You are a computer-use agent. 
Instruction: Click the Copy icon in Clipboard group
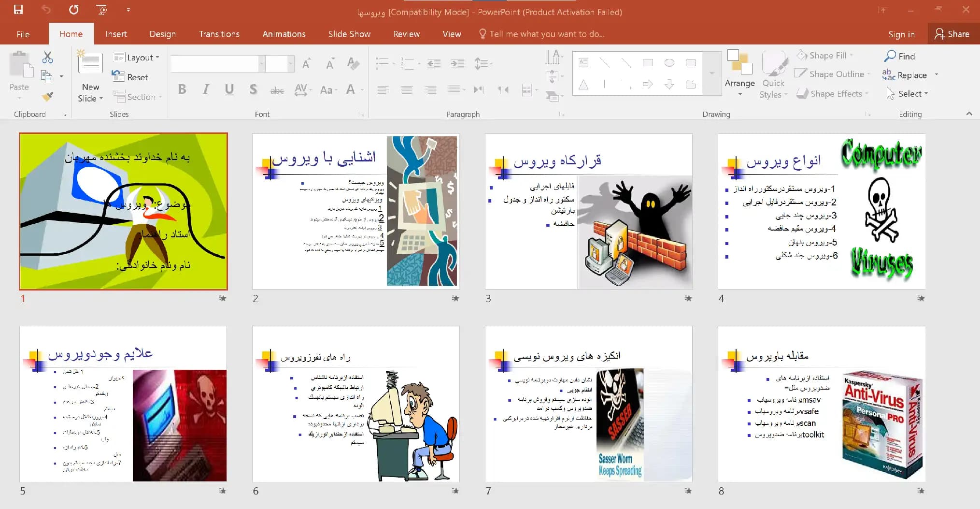(x=47, y=76)
